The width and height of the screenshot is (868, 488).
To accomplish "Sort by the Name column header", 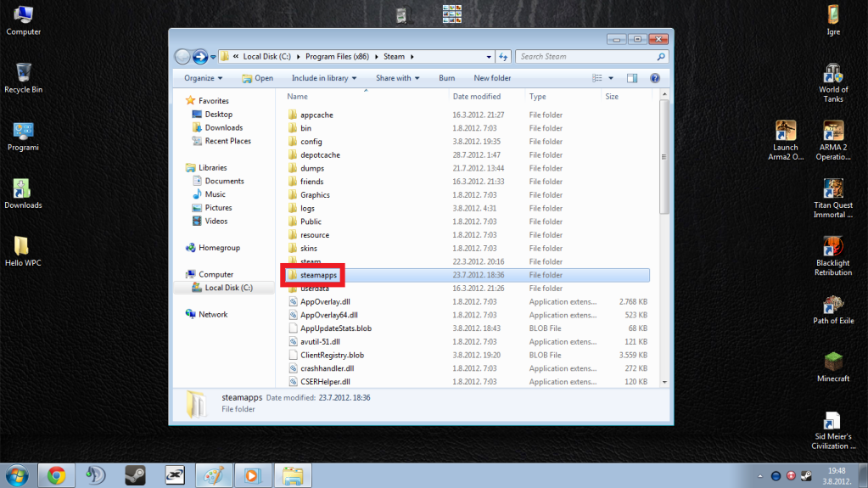I will click(297, 97).
